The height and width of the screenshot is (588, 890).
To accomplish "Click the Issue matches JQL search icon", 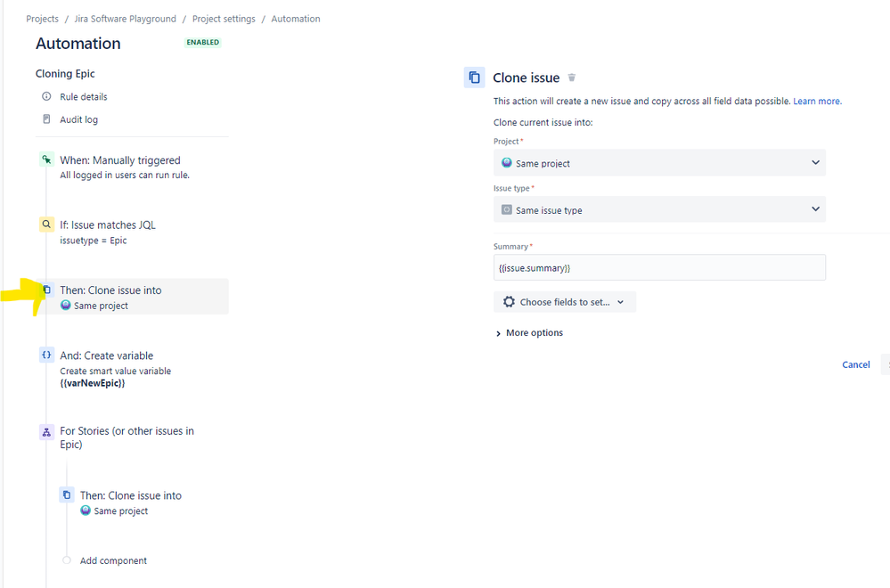I will (x=46, y=225).
